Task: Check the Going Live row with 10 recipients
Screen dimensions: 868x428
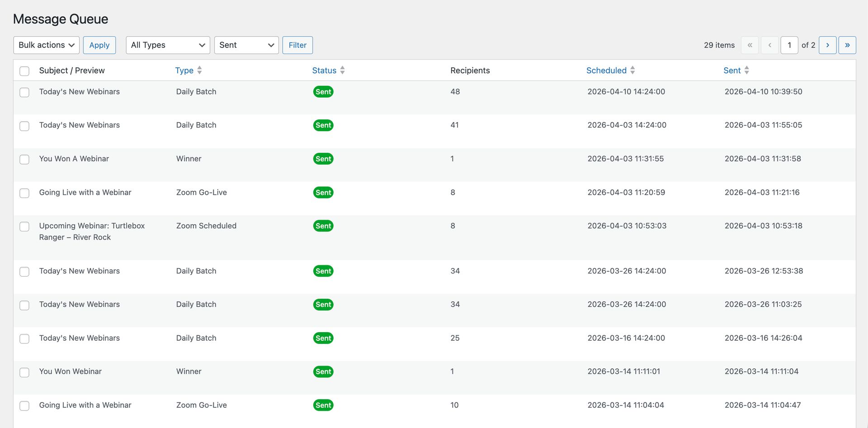Action: coord(24,406)
